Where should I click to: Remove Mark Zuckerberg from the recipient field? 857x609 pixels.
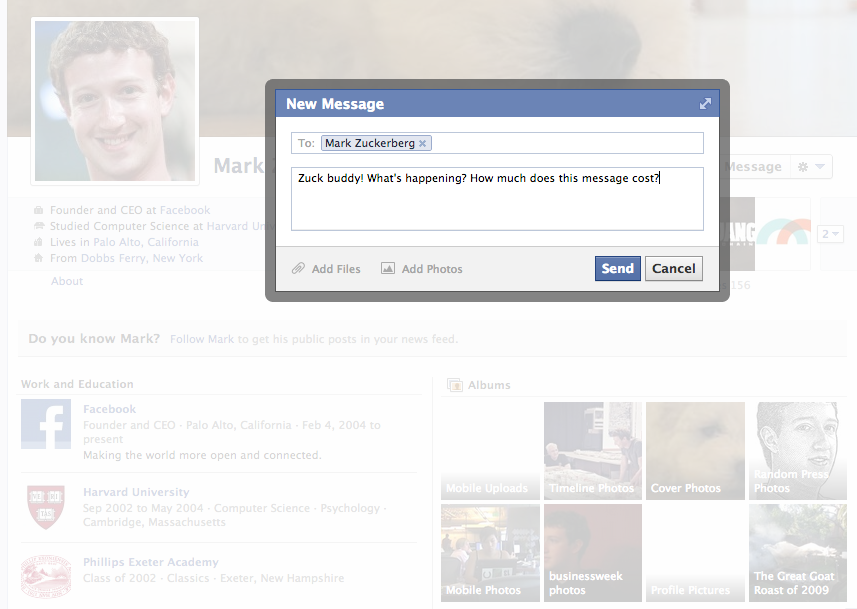pyautogui.click(x=422, y=144)
